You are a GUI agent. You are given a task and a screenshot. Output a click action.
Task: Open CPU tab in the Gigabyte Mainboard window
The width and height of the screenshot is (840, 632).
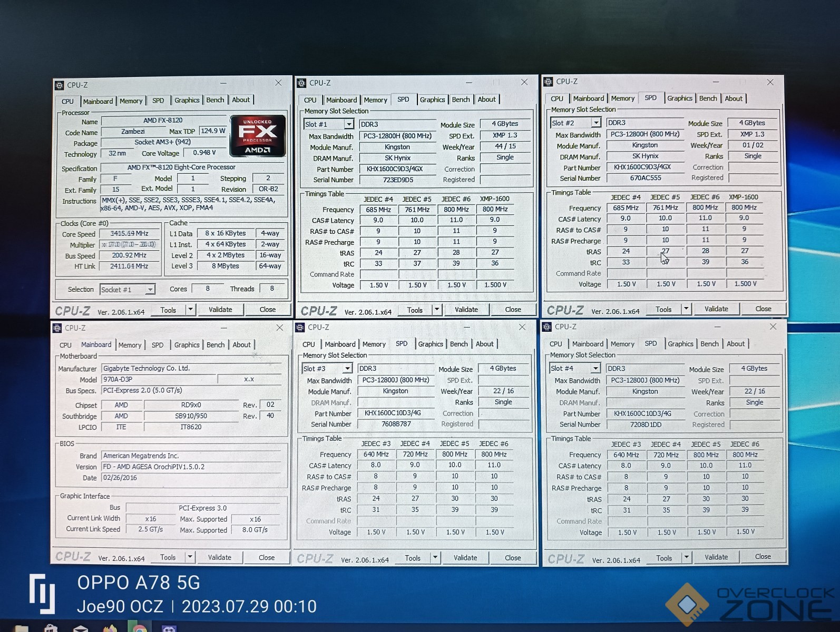point(66,345)
